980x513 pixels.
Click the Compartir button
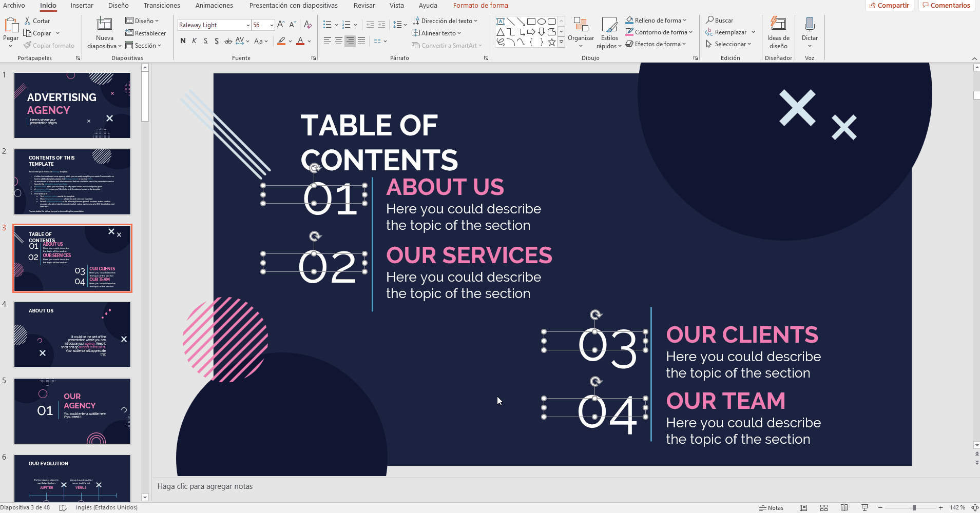point(889,6)
